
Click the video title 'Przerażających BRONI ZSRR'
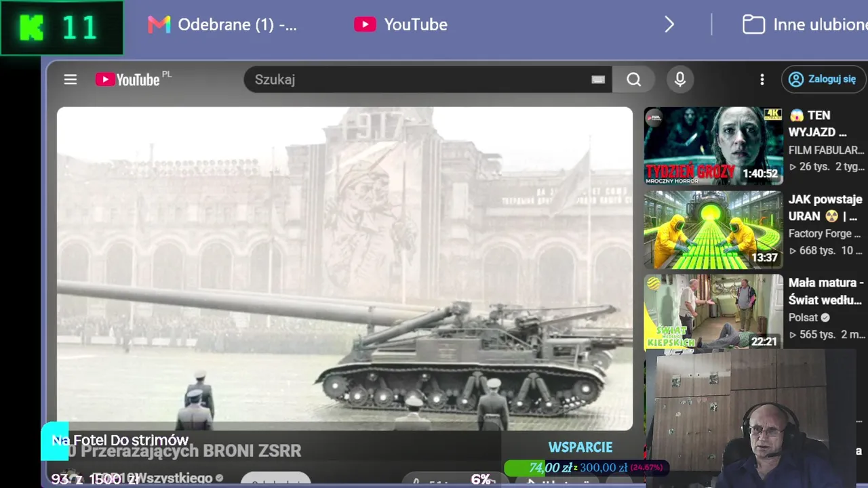click(191, 451)
